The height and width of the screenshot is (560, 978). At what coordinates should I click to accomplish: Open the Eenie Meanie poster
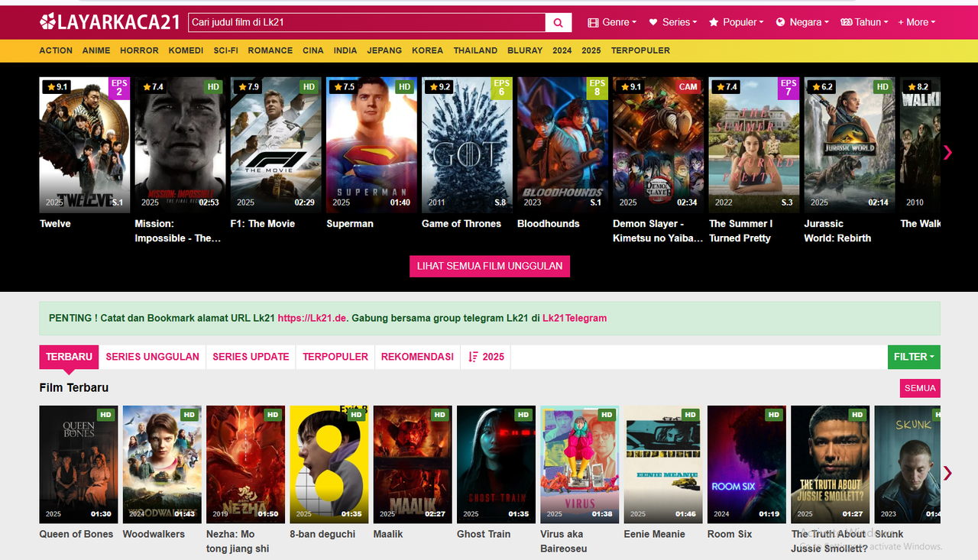click(663, 465)
